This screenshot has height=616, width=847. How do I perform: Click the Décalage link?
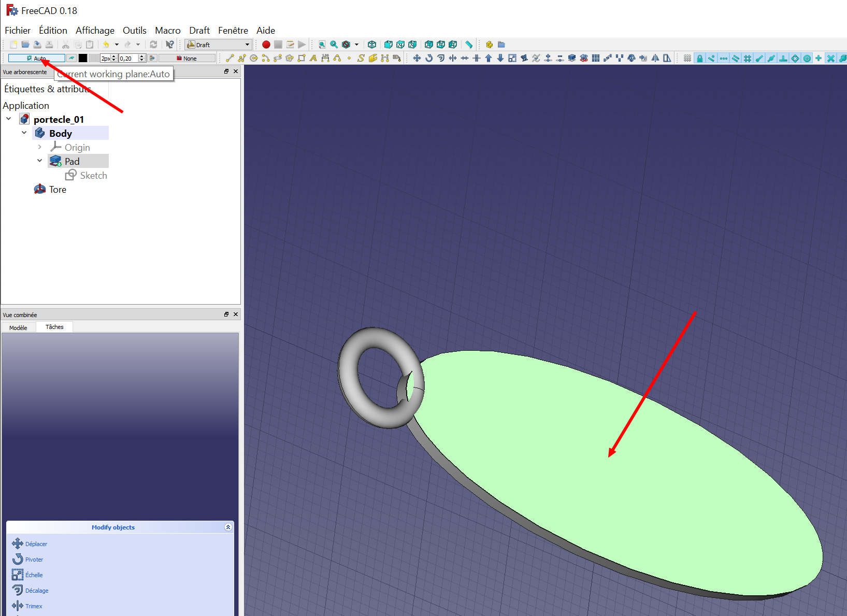(37, 591)
